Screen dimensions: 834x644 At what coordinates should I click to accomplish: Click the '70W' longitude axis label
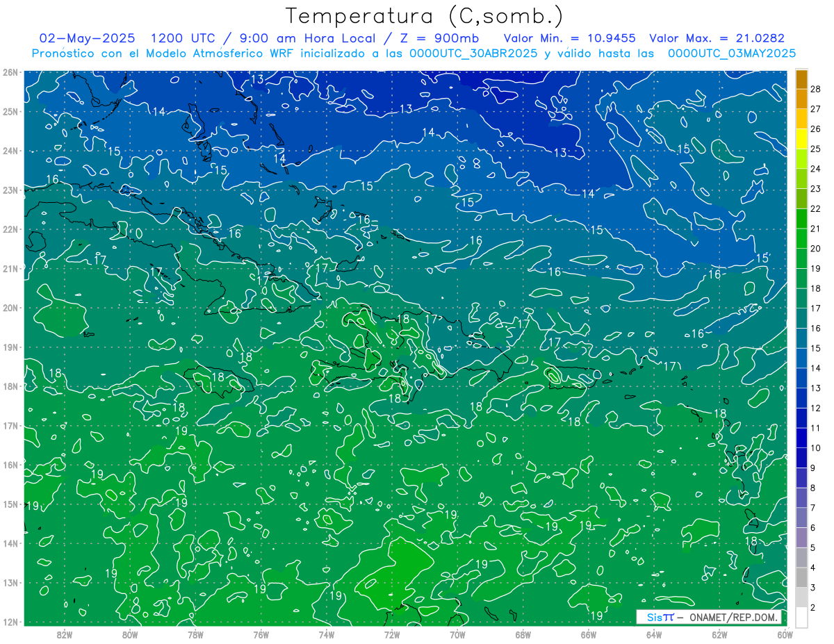click(457, 634)
